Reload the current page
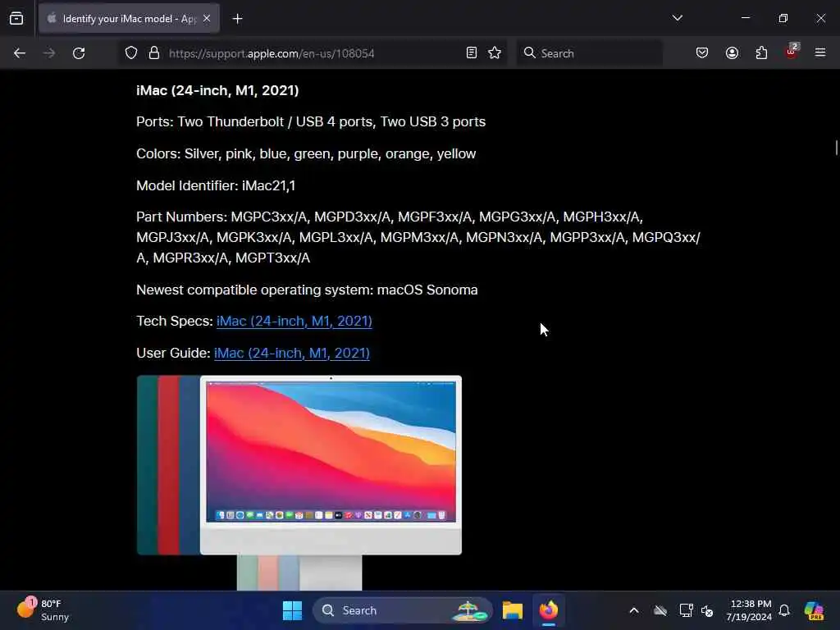The height and width of the screenshot is (630, 840). [x=79, y=53]
